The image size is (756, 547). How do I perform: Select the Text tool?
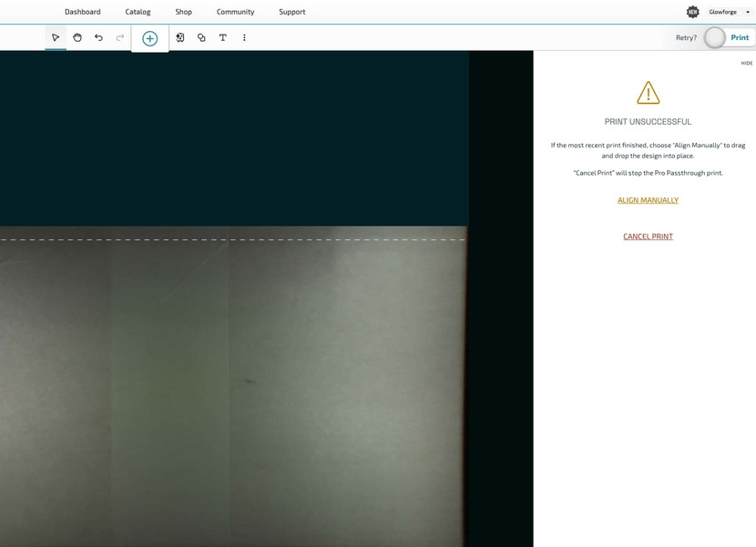coord(223,37)
